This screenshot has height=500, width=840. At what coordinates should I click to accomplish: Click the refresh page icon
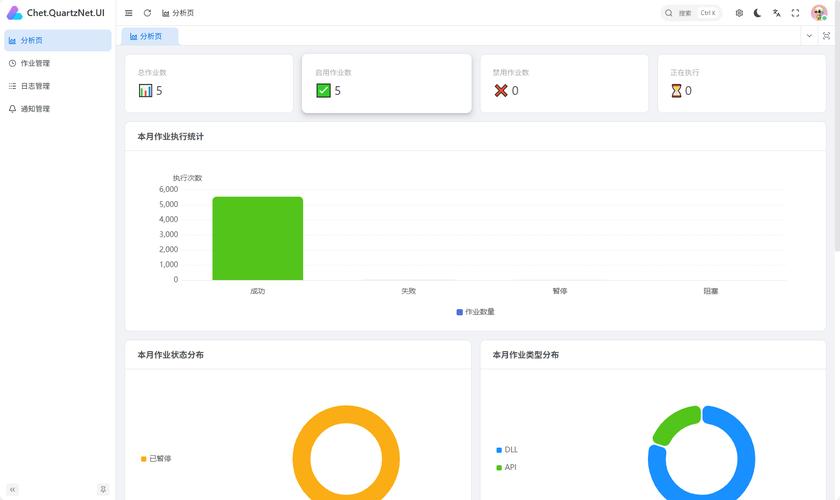point(147,13)
